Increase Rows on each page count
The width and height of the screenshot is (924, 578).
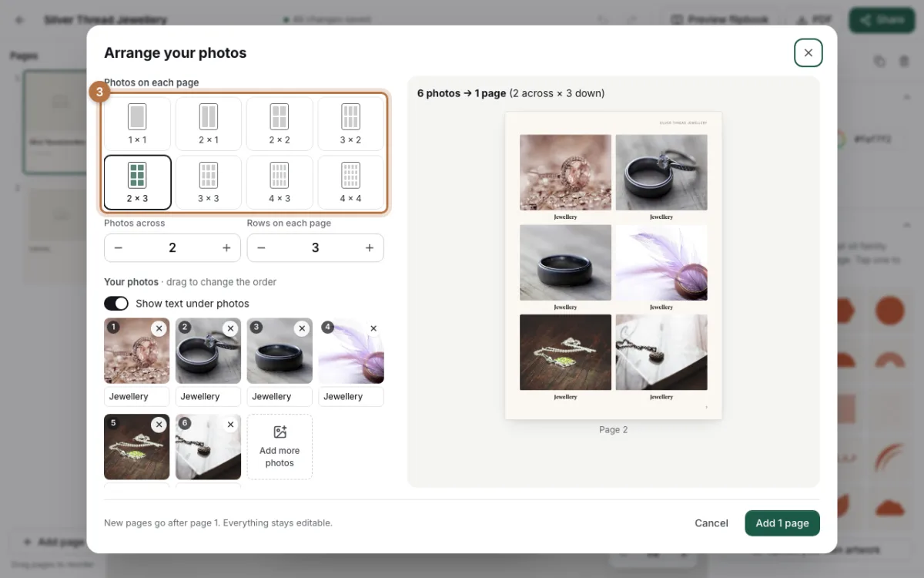click(x=370, y=247)
